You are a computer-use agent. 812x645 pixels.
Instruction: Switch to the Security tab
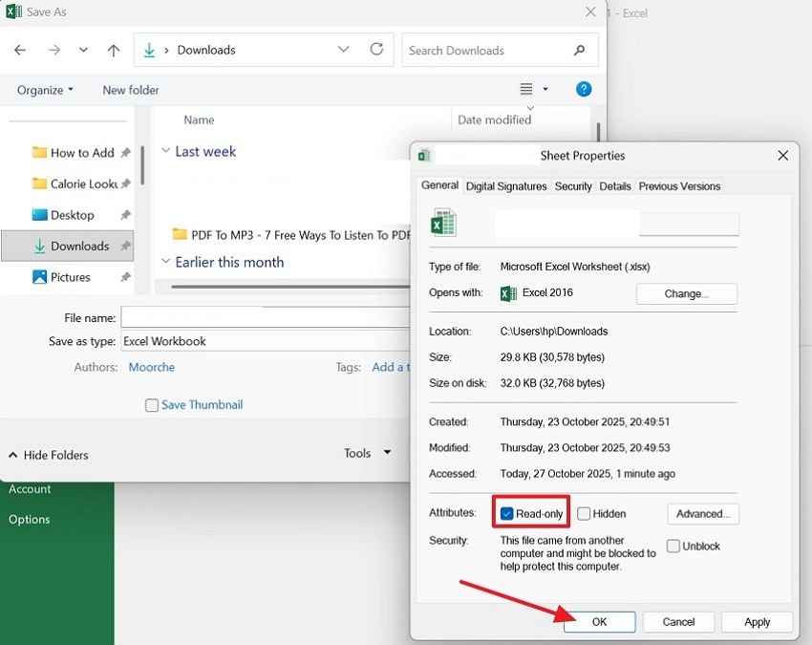tap(573, 186)
